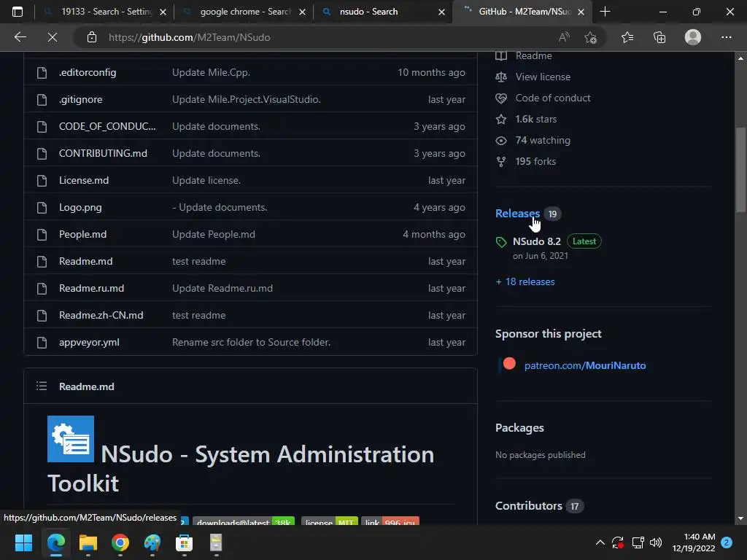
Task: Open CONTRIBUTING.md file
Action: [103, 153]
